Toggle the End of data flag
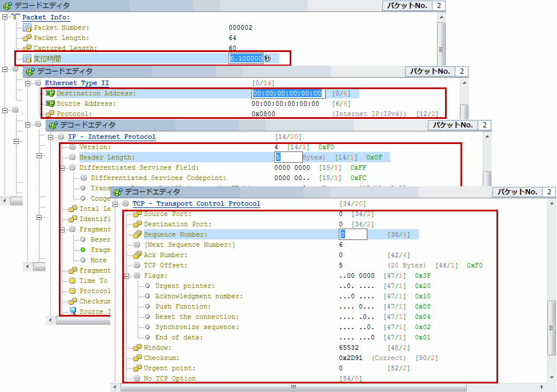The height and width of the screenshot is (392, 557). 147,338
